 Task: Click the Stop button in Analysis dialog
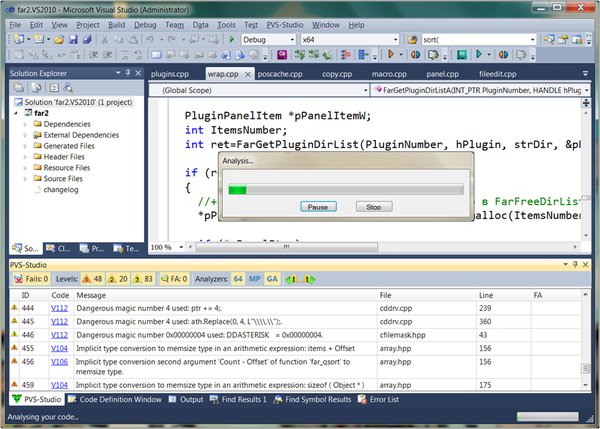tap(374, 207)
